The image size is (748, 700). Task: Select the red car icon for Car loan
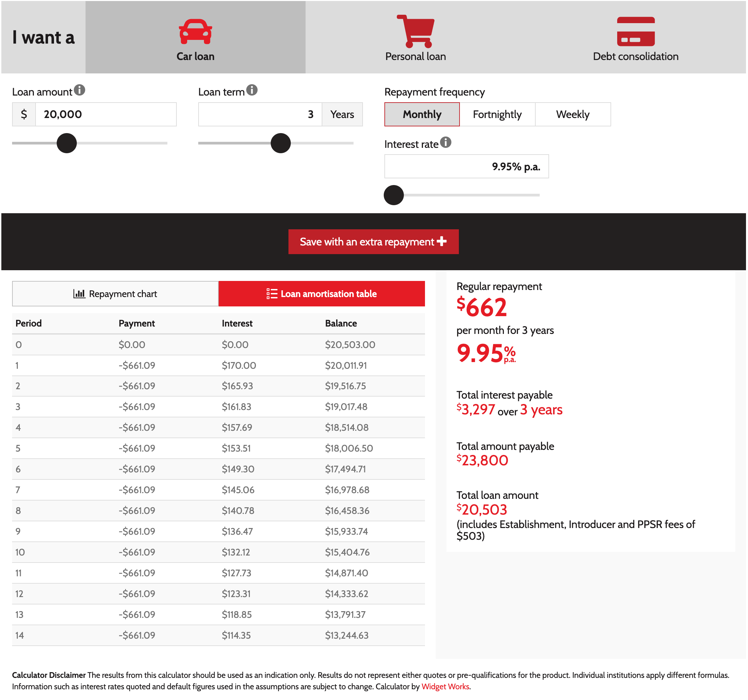(x=195, y=32)
